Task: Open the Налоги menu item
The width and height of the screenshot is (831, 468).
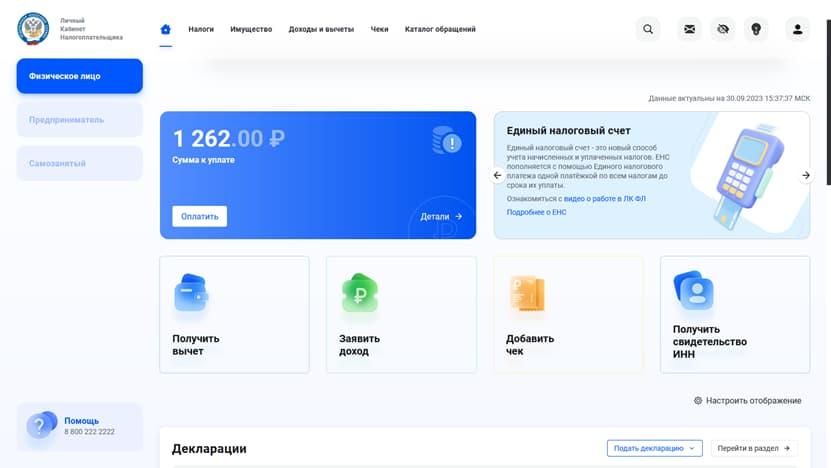Action: [x=201, y=29]
